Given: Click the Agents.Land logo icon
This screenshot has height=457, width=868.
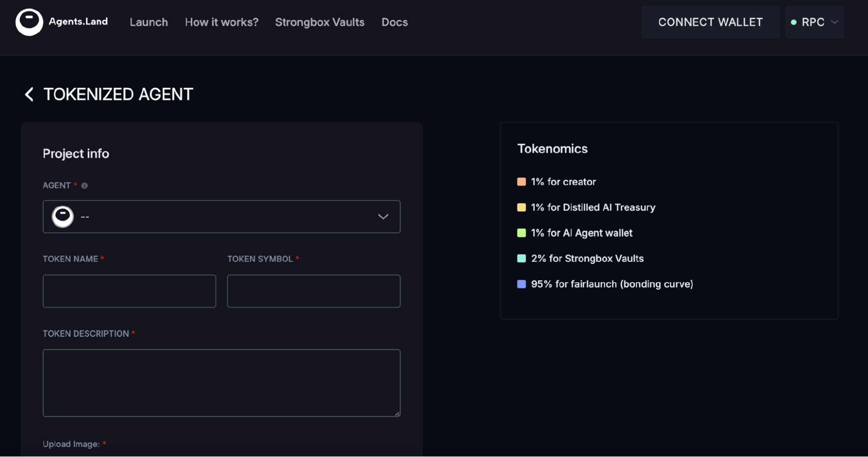Looking at the screenshot, I should click(x=29, y=22).
